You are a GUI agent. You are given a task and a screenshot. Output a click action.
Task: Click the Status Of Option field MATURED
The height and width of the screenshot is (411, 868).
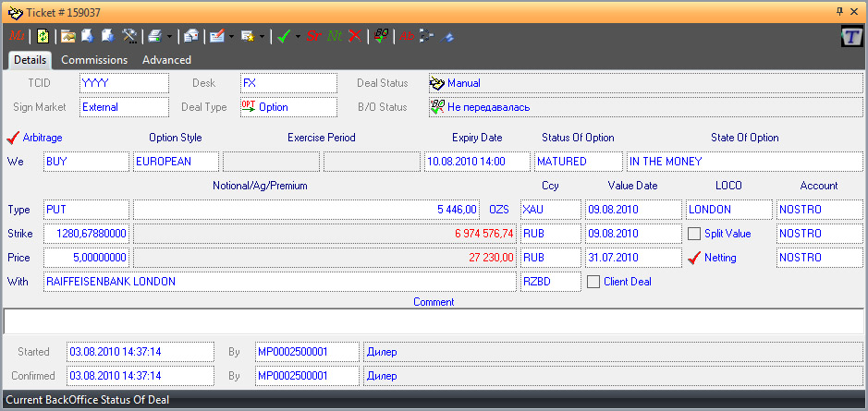coord(579,162)
